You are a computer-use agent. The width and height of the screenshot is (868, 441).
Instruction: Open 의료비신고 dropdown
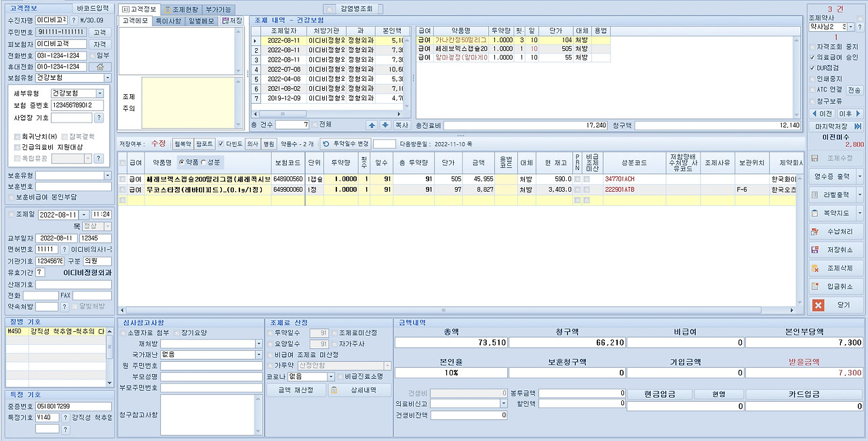point(504,403)
